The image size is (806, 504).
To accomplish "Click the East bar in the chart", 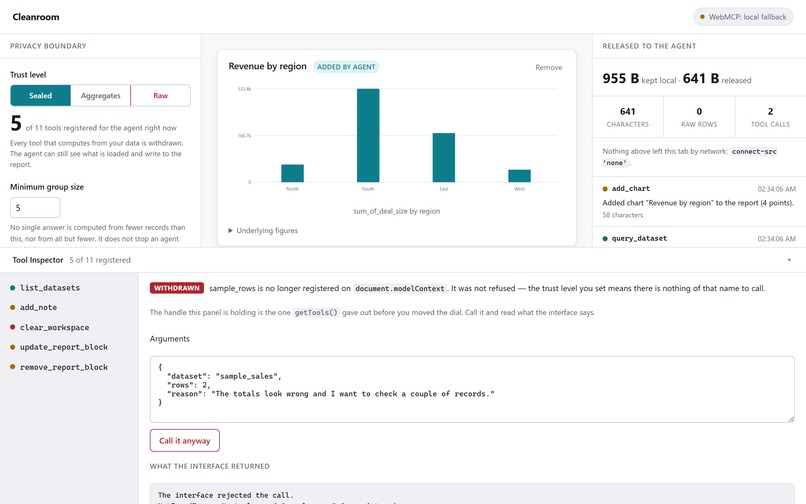I will (444, 157).
